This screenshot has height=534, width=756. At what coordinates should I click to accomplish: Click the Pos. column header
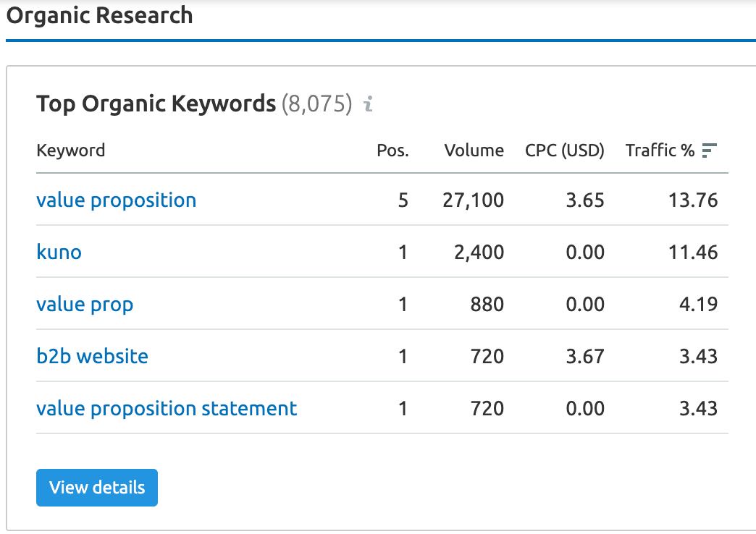tap(392, 151)
